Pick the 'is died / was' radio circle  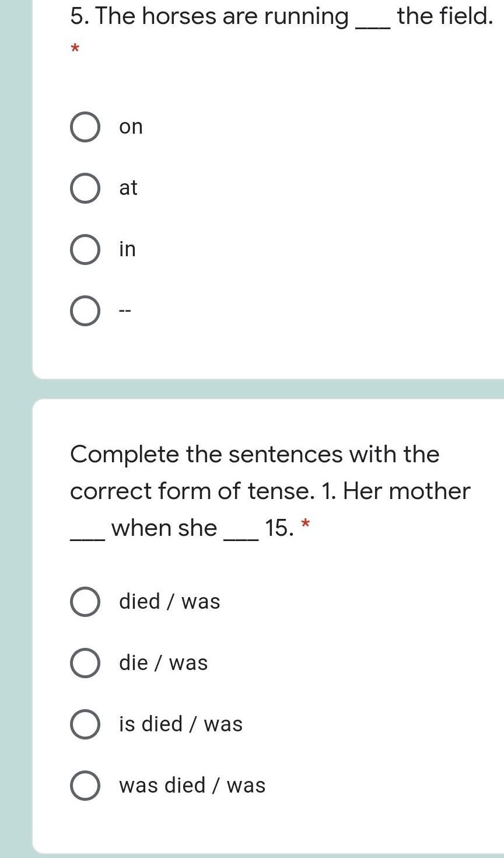(x=85, y=724)
